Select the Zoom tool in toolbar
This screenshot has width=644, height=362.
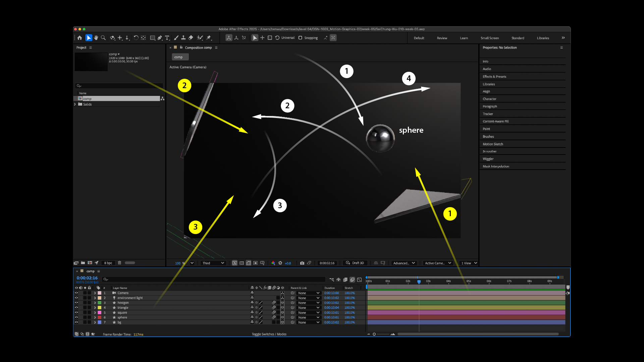tap(103, 38)
